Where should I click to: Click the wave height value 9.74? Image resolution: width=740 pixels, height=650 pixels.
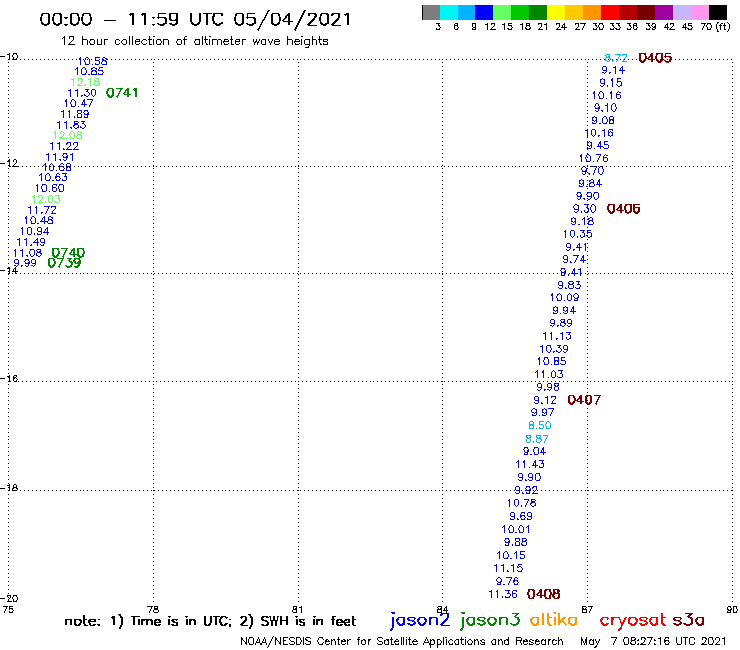[574, 259]
